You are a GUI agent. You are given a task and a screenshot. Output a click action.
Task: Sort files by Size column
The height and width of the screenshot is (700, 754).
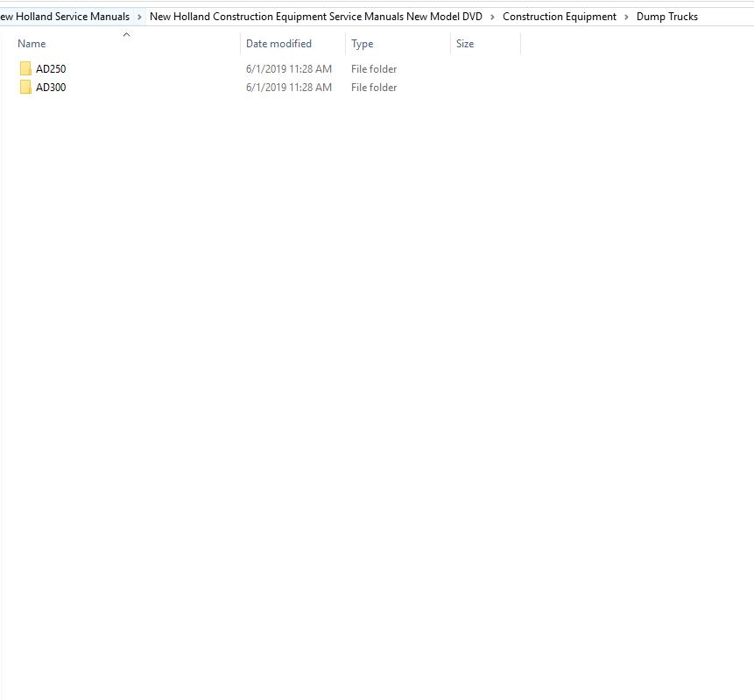pos(465,44)
